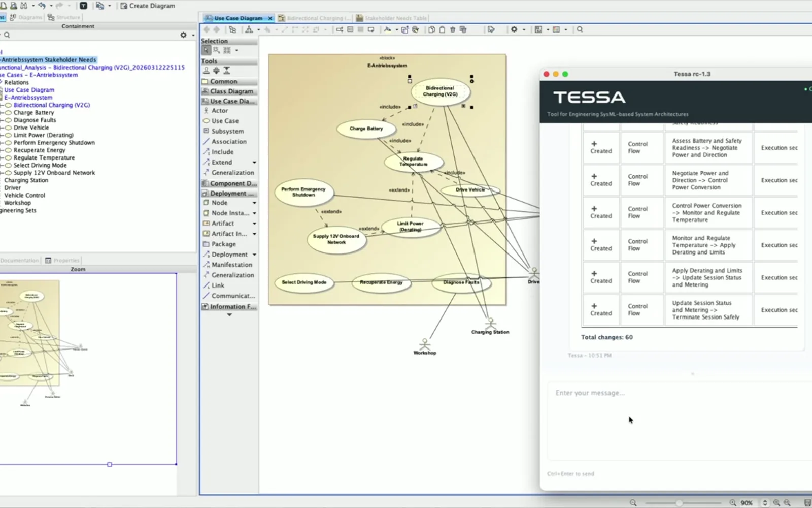Open the Extend tool dropdown arrow
The width and height of the screenshot is (812, 508).
click(x=254, y=163)
